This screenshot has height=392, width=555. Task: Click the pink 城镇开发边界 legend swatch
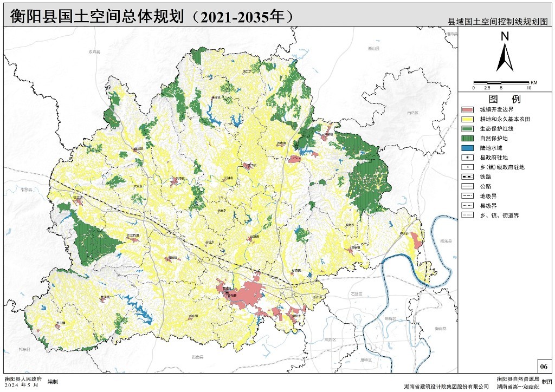[467, 109]
